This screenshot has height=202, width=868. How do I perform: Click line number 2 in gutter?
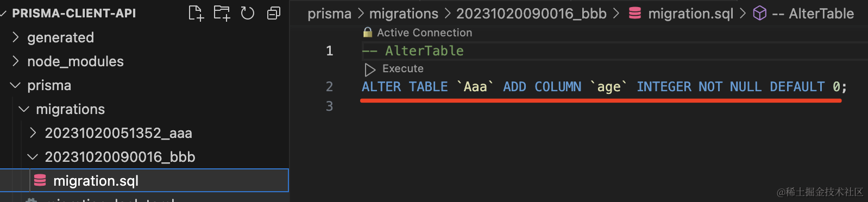point(329,87)
